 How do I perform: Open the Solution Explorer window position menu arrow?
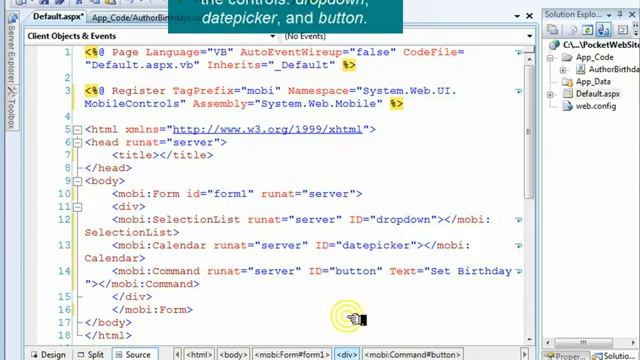tap(609, 15)
